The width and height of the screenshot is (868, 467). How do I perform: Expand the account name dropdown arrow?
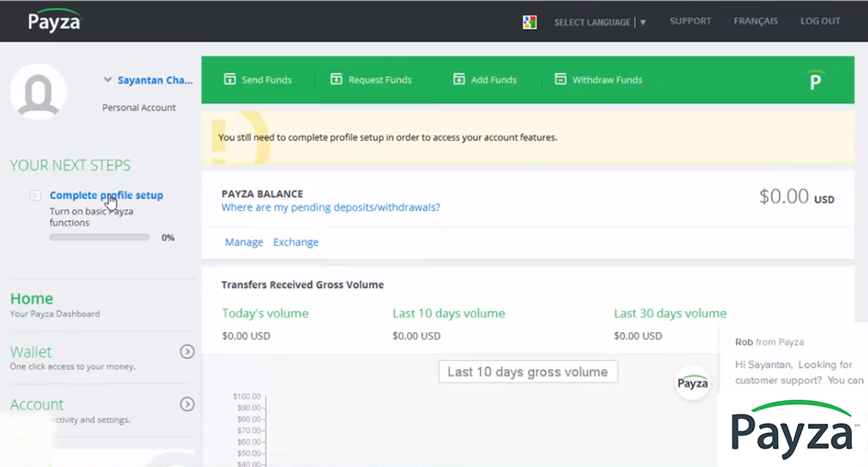(108, 81)
